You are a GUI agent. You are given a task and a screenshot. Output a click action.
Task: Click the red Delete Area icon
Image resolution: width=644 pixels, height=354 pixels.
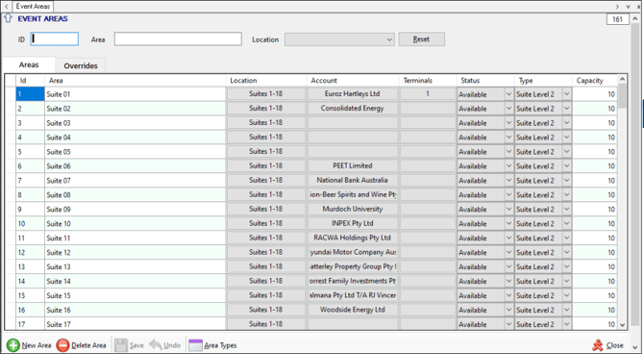click(62, 345)
